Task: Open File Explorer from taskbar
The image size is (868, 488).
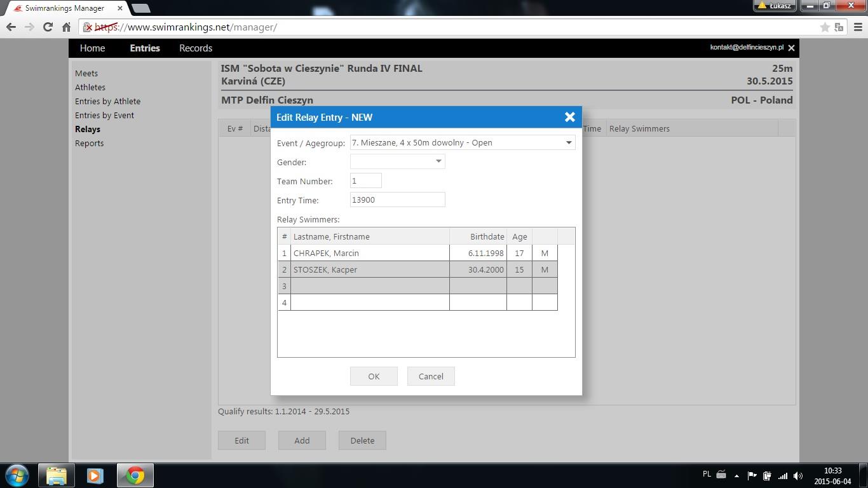Action: [57, 476]
